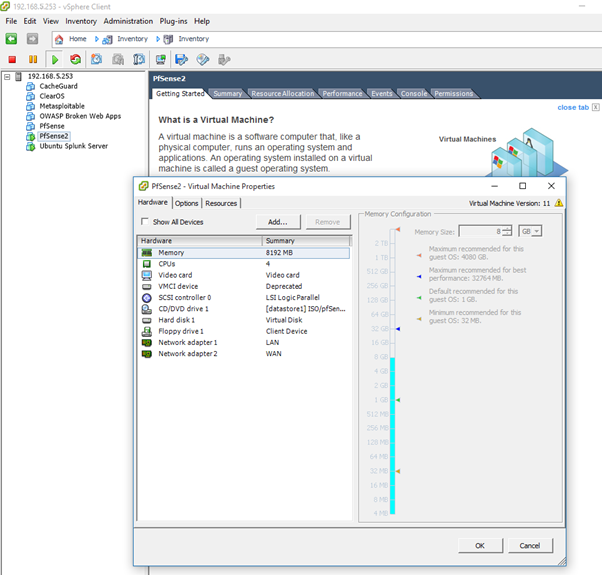The width and height of the screenshot is (602, 575).
Task: Enable the Show All Devices checkbox
Action: pos(146,222)
